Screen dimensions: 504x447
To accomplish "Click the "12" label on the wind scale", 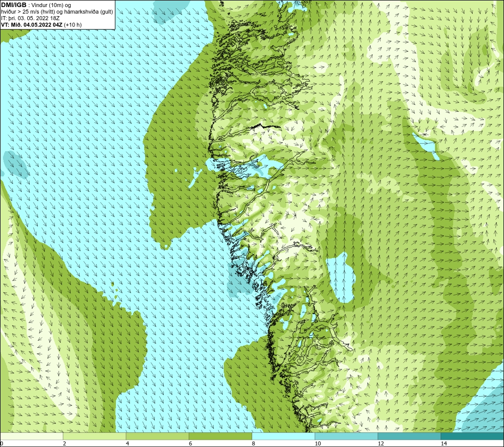I will click(x=381, y=443).
